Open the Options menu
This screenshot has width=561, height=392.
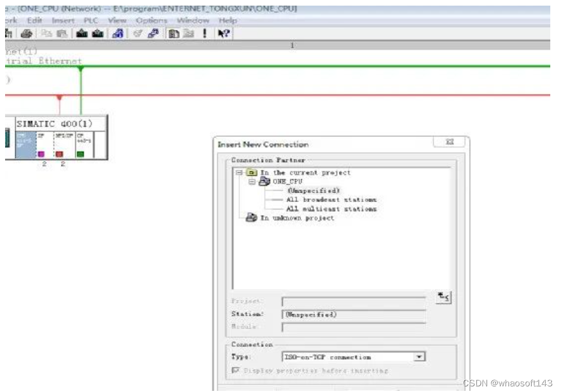click(x=151, y=20)
